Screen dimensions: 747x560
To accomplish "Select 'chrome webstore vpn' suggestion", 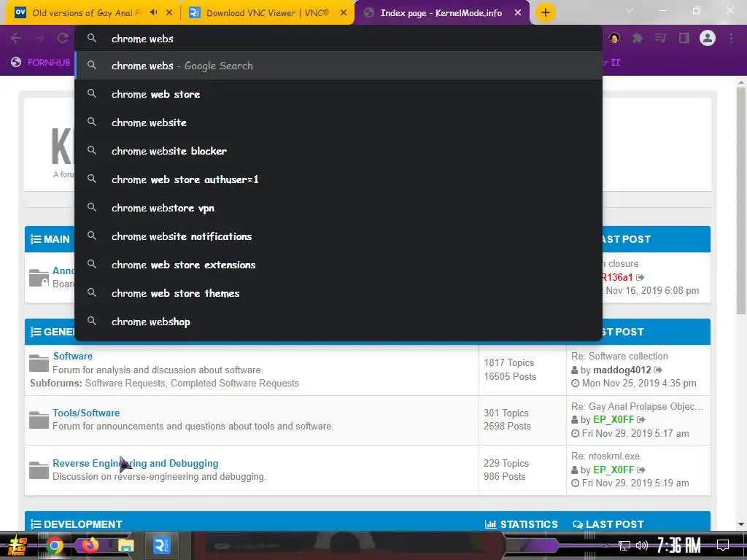I will click(338, 208).
